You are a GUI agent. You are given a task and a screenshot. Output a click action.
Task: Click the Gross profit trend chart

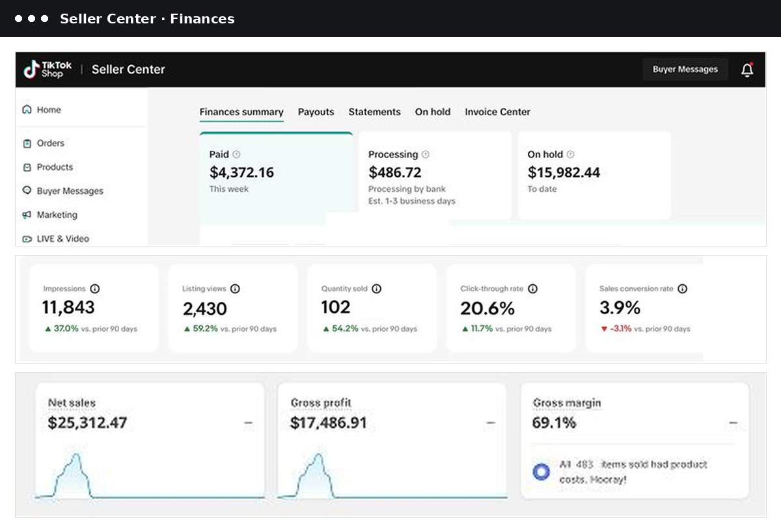point(392,476)
